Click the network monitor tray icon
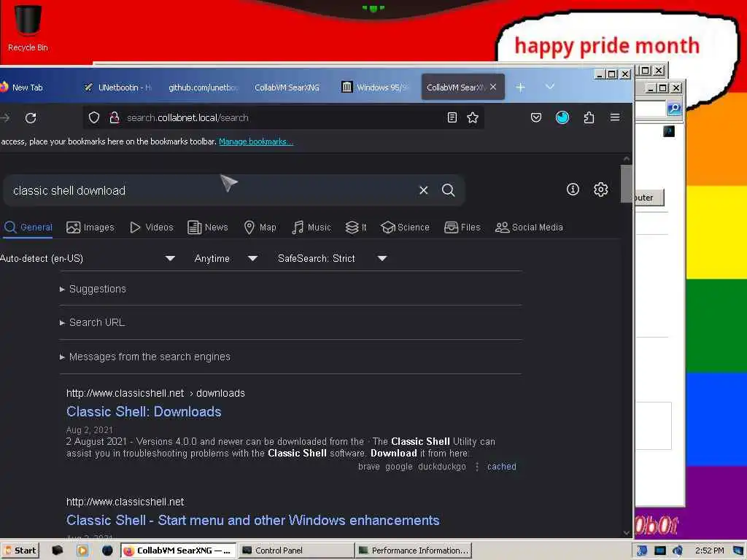This screenshot has height=560, width=747. point(659,551)
